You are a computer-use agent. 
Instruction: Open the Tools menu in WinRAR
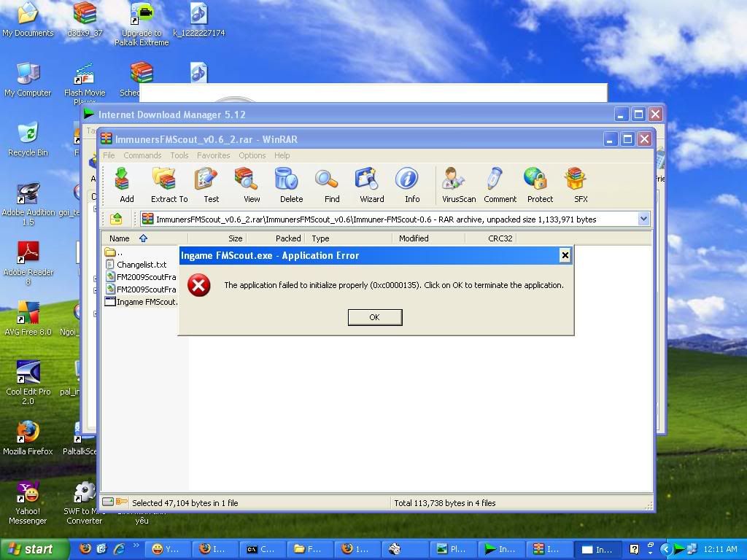pos(179,155)
